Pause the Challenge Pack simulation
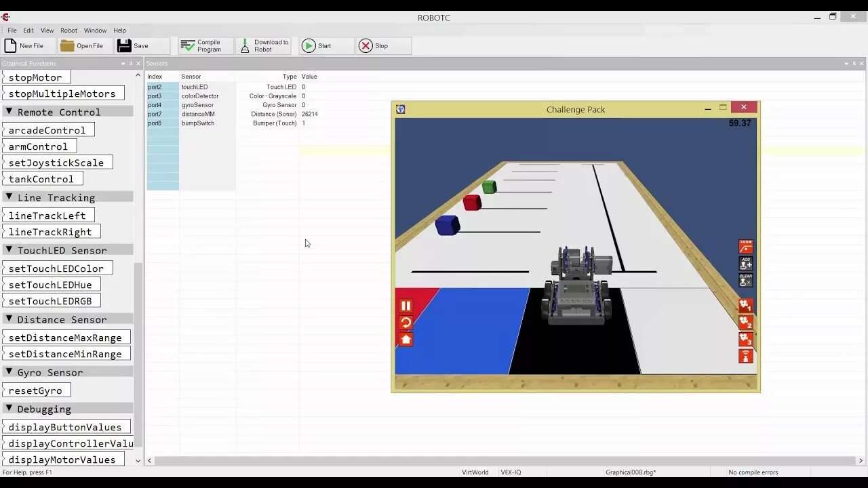This screenshot has width=868, height=488. pos(406,306)
